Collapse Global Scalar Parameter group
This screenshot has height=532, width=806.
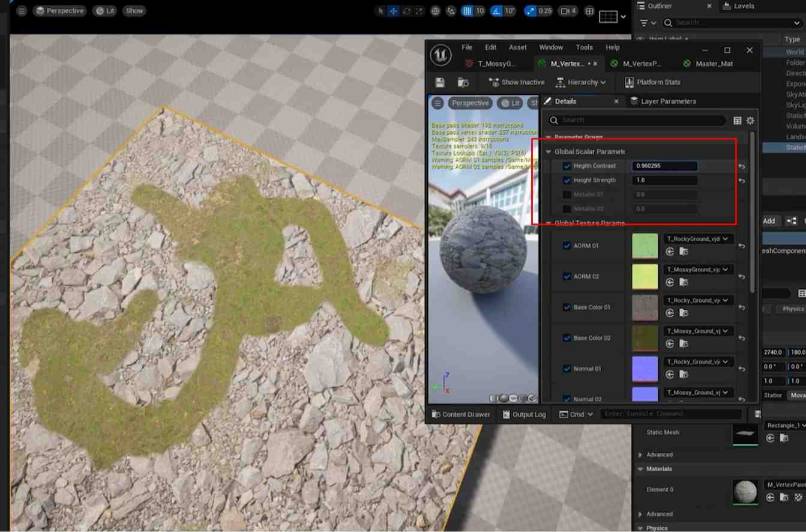548,152
